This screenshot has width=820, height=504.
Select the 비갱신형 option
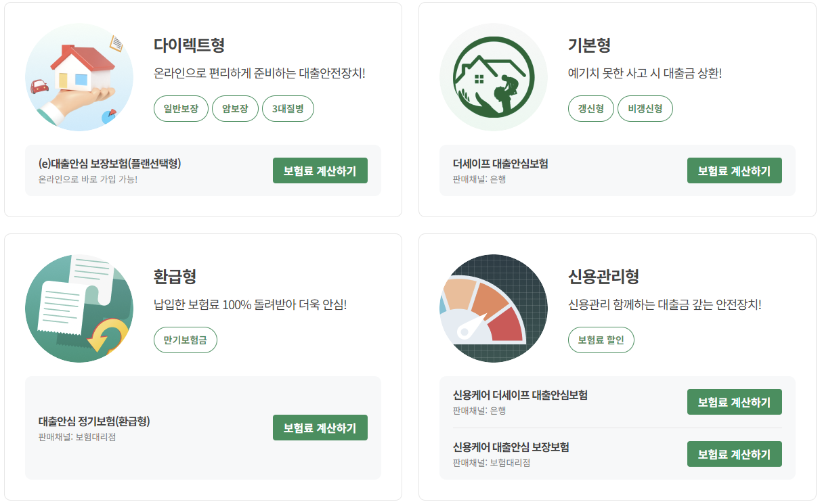(645, 108)
